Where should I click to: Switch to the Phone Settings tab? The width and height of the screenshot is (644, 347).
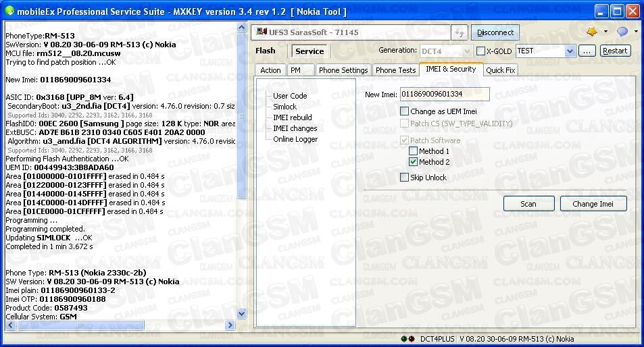(343, 70)
